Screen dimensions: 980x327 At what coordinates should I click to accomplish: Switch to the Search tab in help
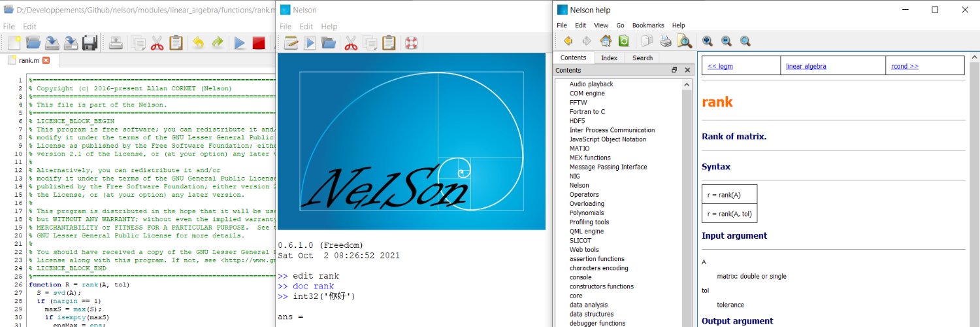coord(642,58)
